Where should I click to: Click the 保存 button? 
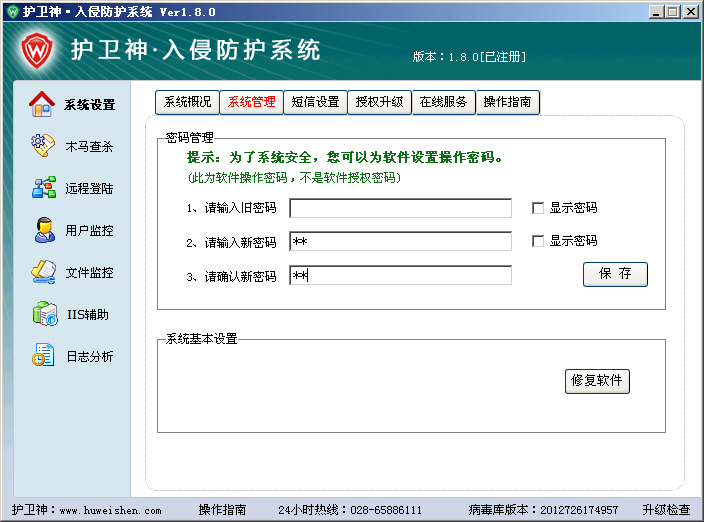(615, 274)
